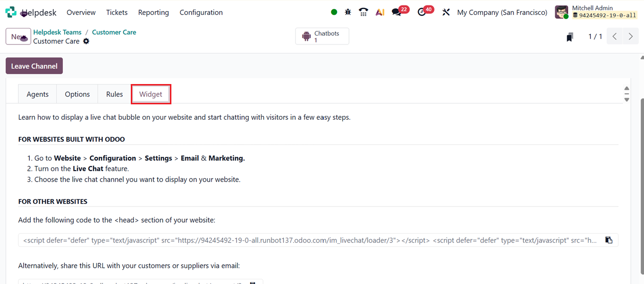Click the Leave Channel button

click(34, 66)
